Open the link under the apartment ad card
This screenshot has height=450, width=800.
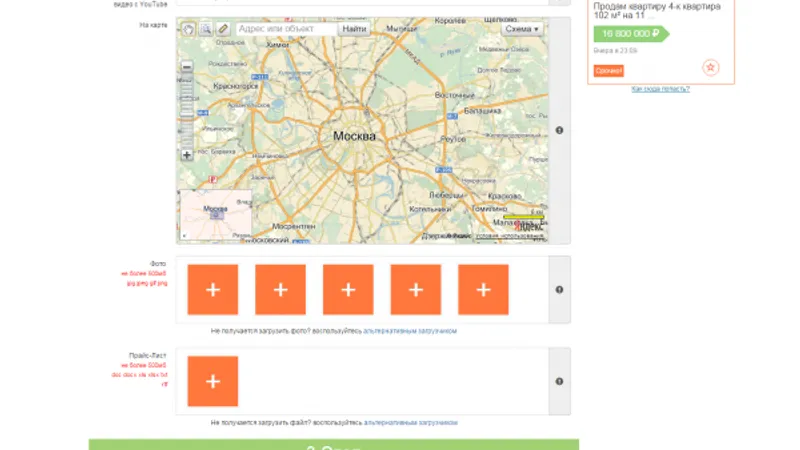point(661,89)
